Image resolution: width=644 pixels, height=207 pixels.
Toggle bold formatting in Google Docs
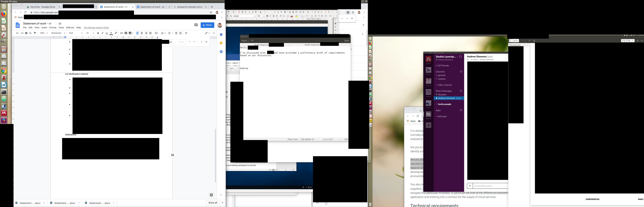click(x=98, y=33)
